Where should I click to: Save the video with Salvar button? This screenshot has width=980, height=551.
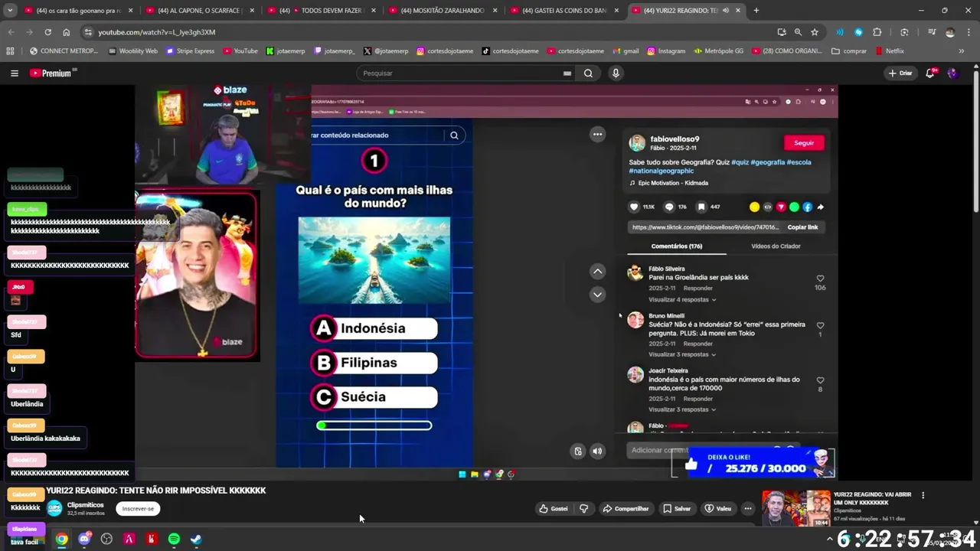point(677,509)
